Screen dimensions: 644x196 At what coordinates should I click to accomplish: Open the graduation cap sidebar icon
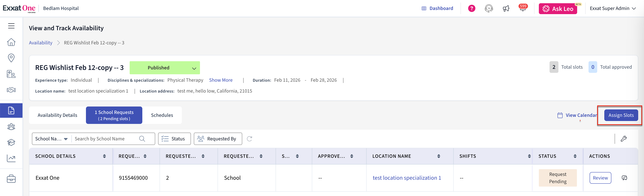coord(11,142)
